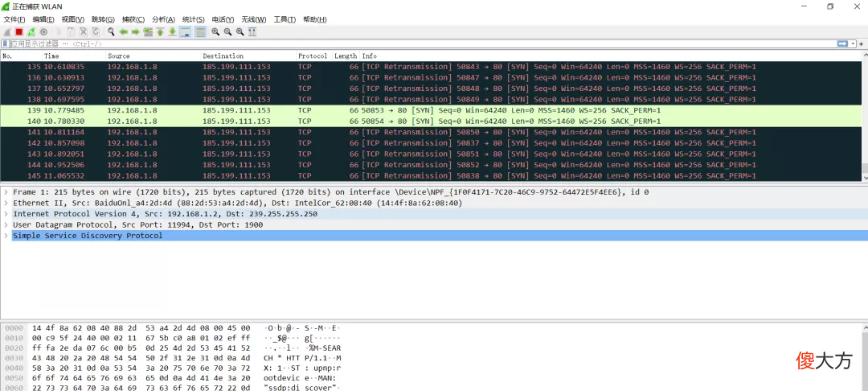Open find packet with magnifier icon
The image size is (868, 391).
pyautogui.click(x=111, y=32)
